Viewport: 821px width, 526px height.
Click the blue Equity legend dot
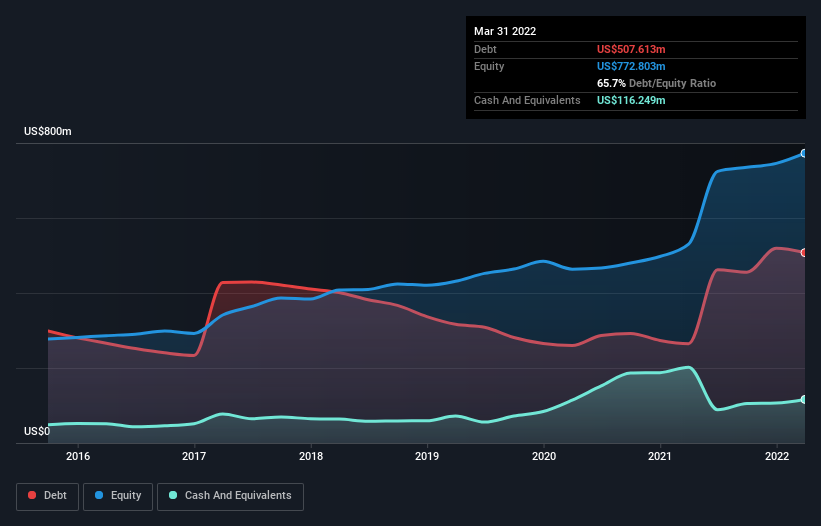click(x=99, y=495)
